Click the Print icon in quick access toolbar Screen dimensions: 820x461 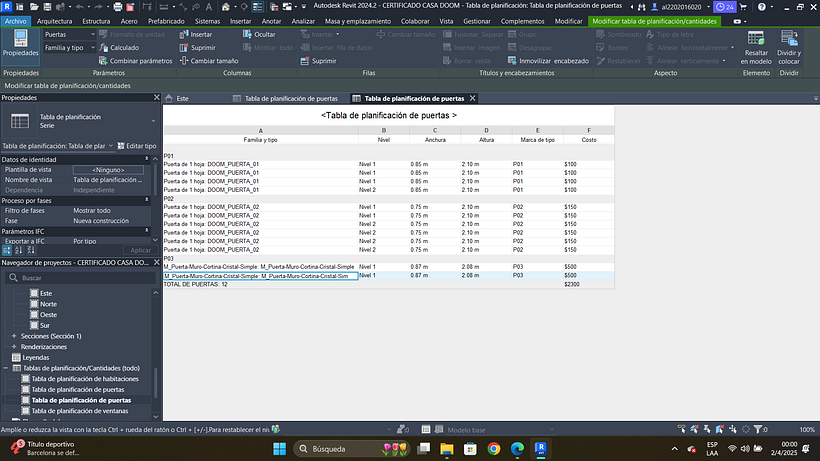pyautogui.click(x=118, y=7)
